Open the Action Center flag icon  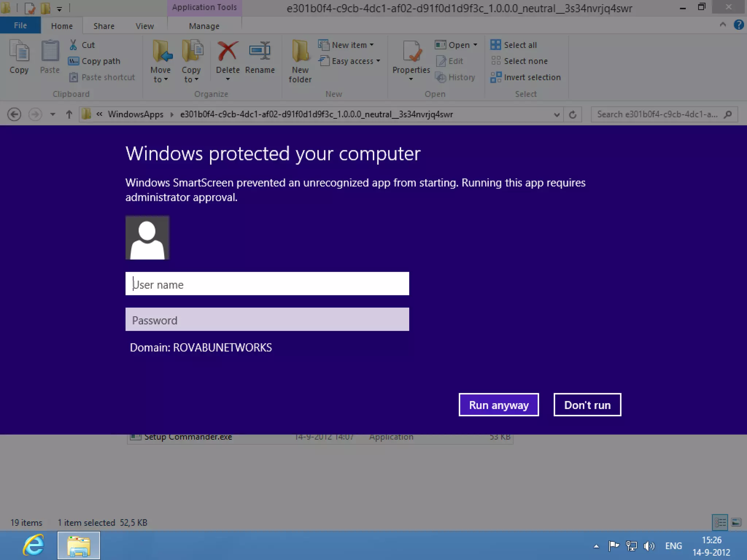tap(614, 546)
